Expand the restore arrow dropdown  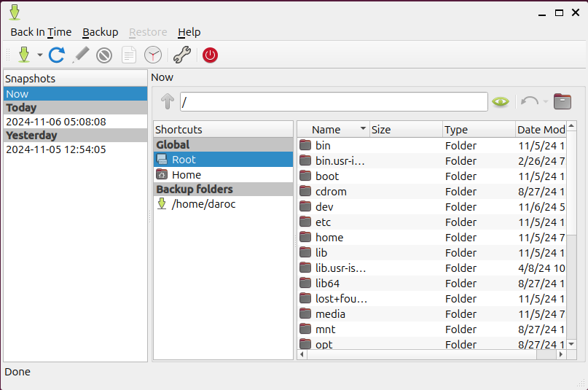[x=545, y=102]
